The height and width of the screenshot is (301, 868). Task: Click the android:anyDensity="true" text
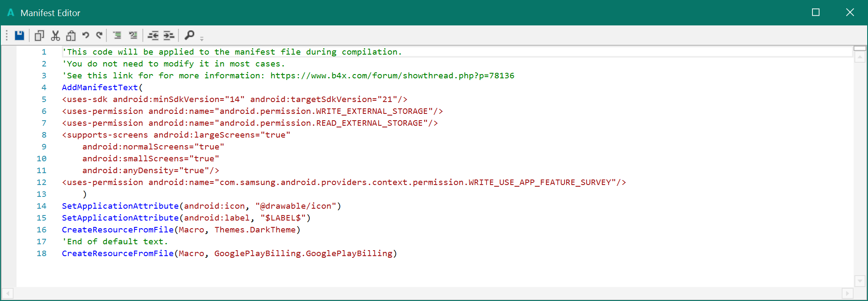(146, 171)
